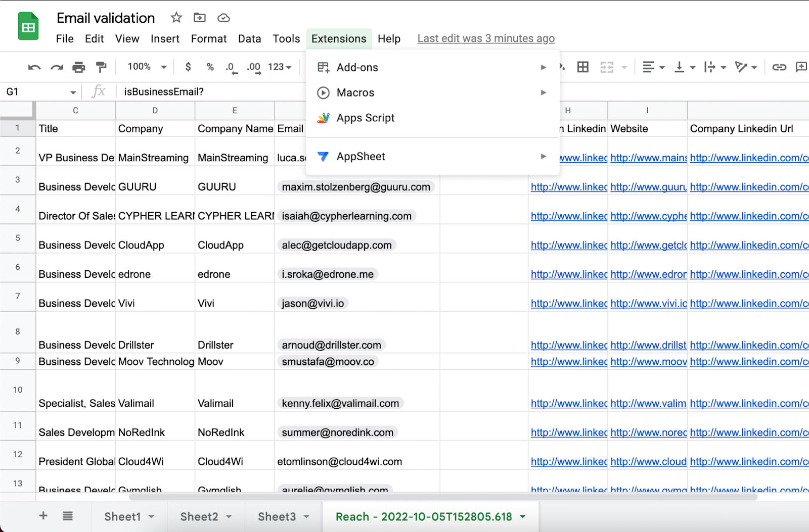Open merge cells dropdown arrow
The width and height of the screenshot is (809, 532).
coord(624,67)
